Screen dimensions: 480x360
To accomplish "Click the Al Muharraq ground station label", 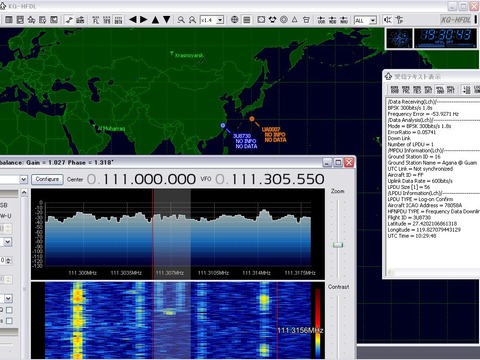I will point(111,129).
